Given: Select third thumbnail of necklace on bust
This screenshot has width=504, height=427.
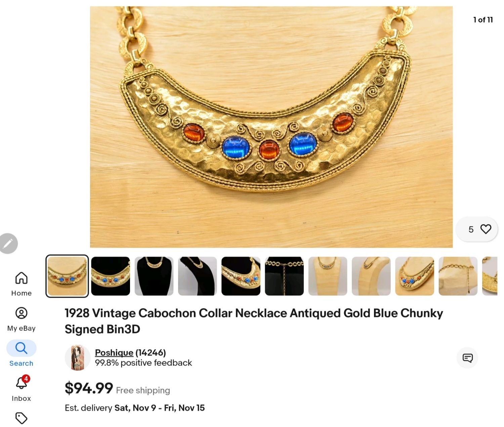Looking at the screenshot, I should tap(154, 276).
